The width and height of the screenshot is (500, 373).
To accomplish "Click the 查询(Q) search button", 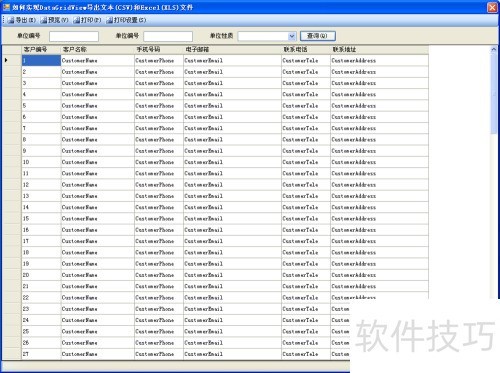I will point(318,36).
